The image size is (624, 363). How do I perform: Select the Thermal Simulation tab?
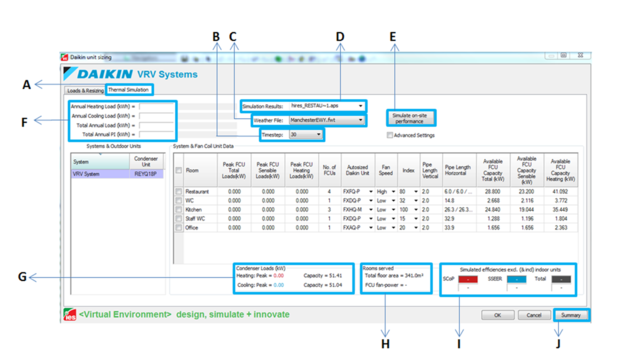click(129, 90)
